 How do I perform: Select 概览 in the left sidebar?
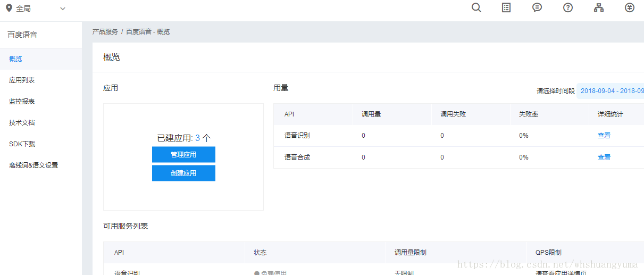pyautogui.click(x=41, y=59)
